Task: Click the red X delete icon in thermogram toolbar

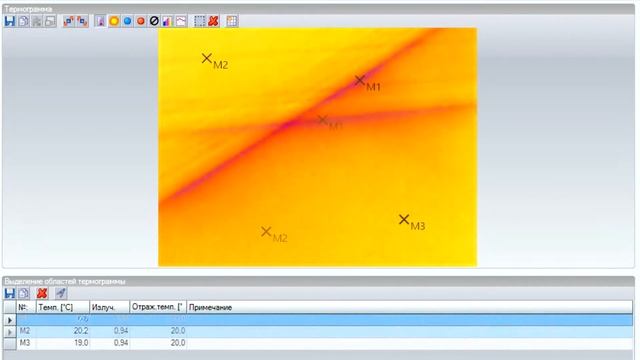Action: (x=213, y=21)
